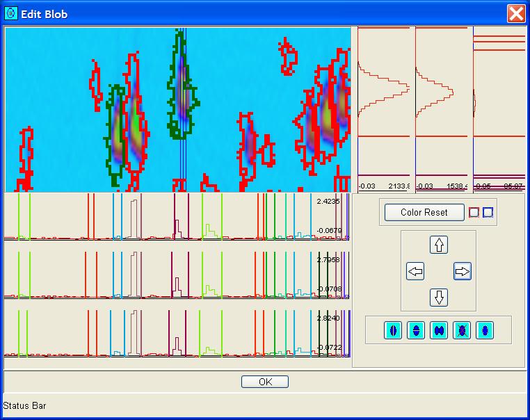Click the down arrow button

[x=439, y=298]
